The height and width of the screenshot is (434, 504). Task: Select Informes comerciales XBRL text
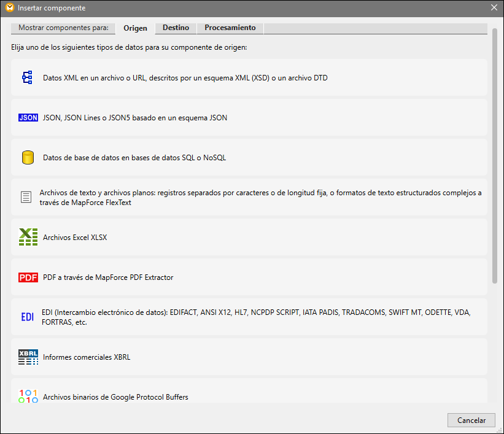87,357
